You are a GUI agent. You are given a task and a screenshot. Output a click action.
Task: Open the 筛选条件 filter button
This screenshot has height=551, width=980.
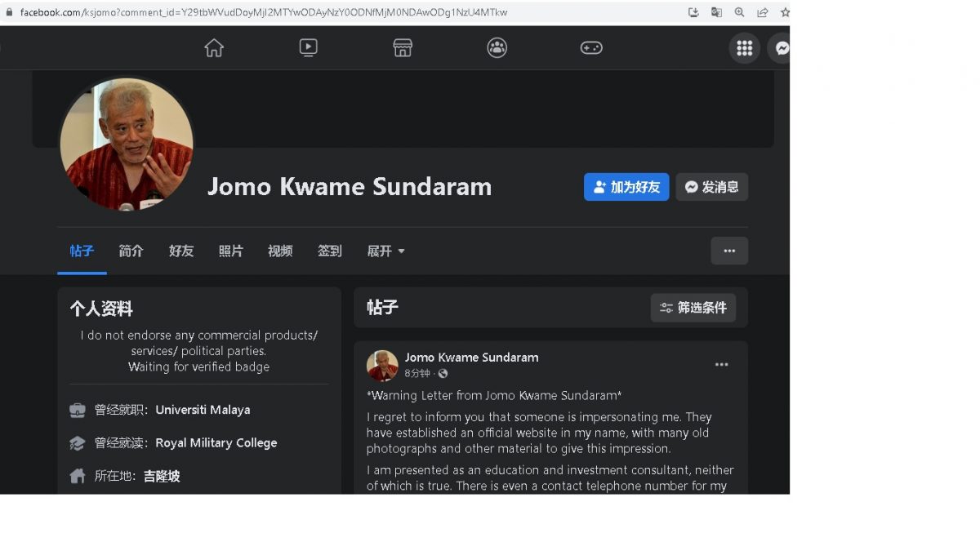pos(693,308)
